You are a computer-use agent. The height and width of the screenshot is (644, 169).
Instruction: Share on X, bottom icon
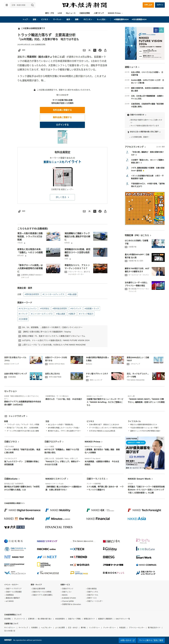click(95, 211)
